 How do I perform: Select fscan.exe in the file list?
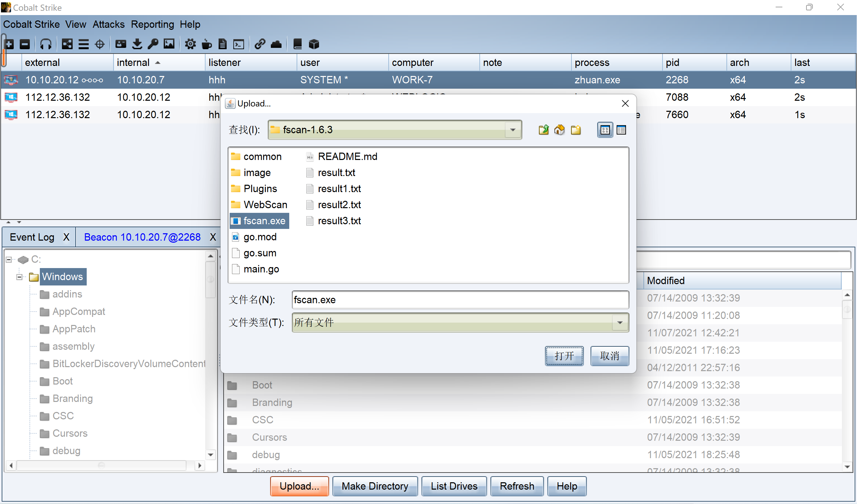pos(259,221)
